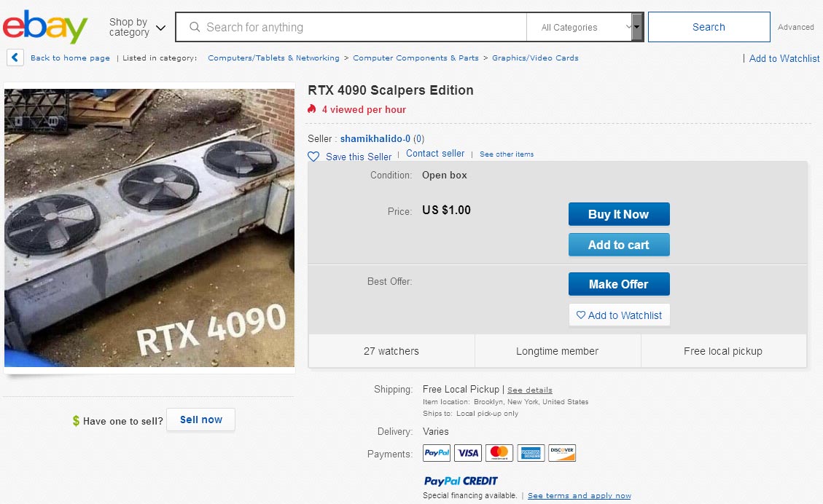Open the RTX 4090 product image

pos(149,228)
